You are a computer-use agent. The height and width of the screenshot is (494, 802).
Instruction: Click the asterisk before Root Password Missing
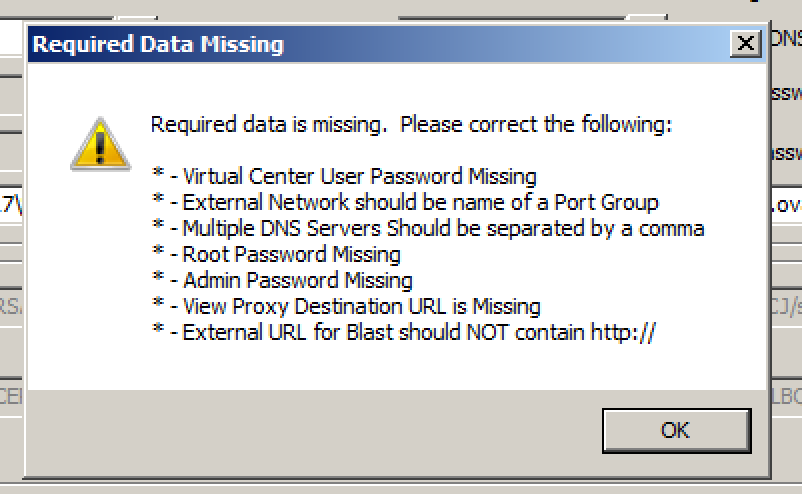[157, 255]
